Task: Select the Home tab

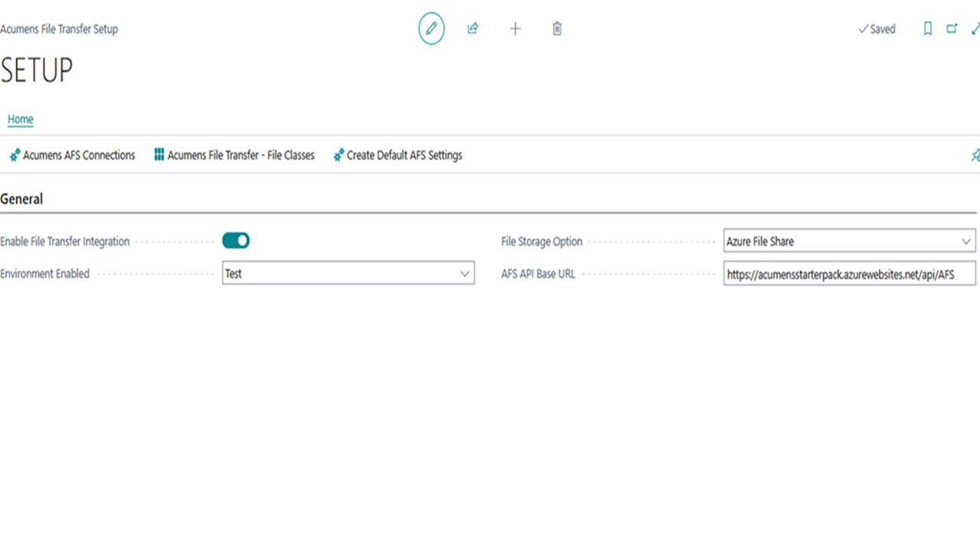Action: [21, 119]
